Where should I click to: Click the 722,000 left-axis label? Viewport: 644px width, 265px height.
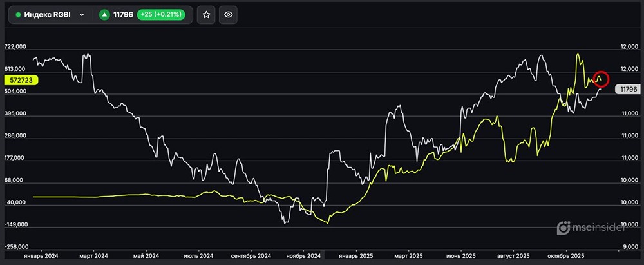[15, 47]
